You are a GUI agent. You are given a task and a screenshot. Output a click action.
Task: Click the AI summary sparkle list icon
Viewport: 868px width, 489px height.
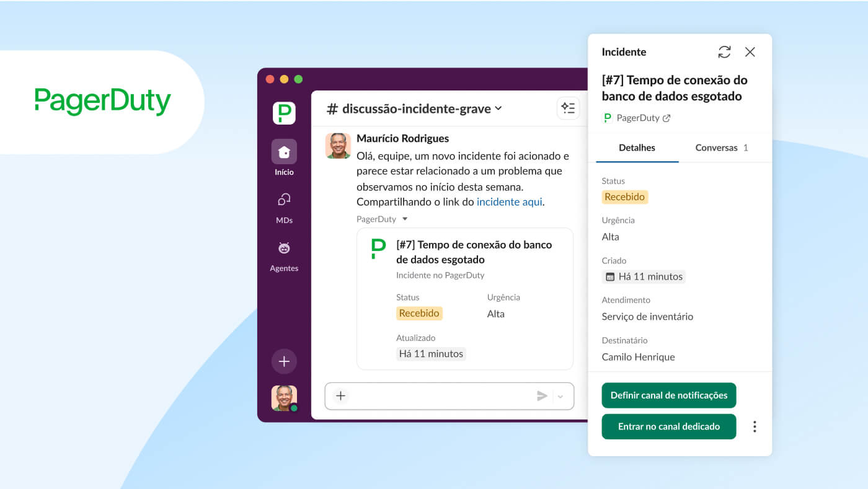(x=568, y=108)
